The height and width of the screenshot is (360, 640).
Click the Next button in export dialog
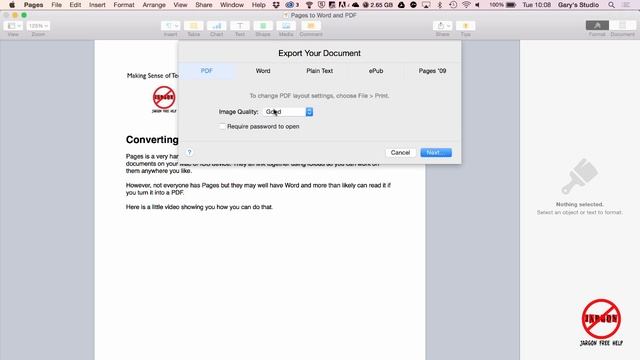click(x=436, y=153)
